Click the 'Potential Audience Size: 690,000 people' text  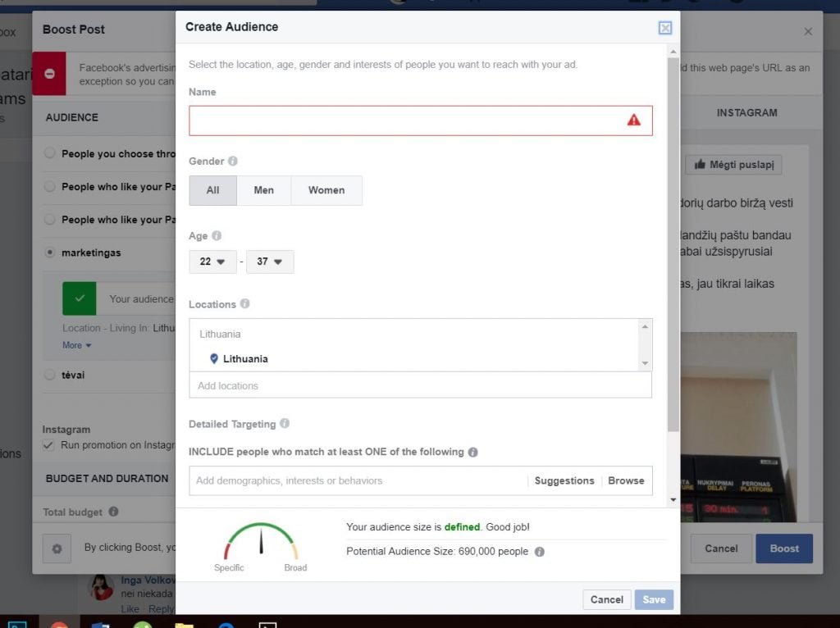pos(437,552)
